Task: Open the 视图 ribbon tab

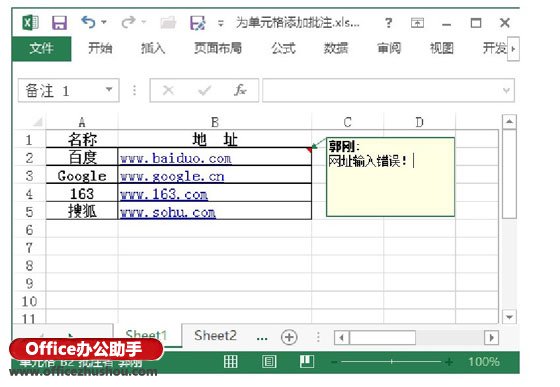Action: tap(442, 48)
